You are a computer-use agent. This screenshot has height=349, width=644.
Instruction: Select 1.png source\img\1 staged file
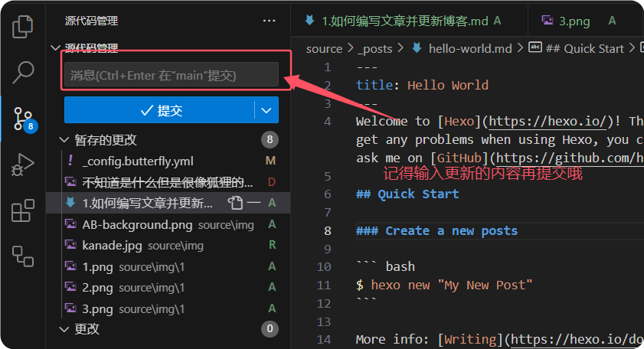pyautogui.click(x=168, y=267)
